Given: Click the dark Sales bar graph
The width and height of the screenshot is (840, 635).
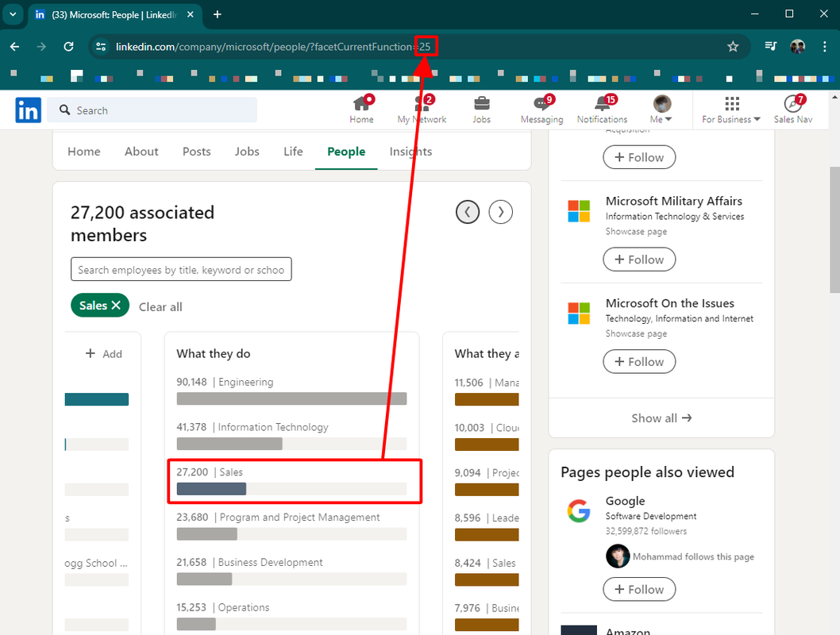Looking at the screenshot, I should tap(211, 489).
